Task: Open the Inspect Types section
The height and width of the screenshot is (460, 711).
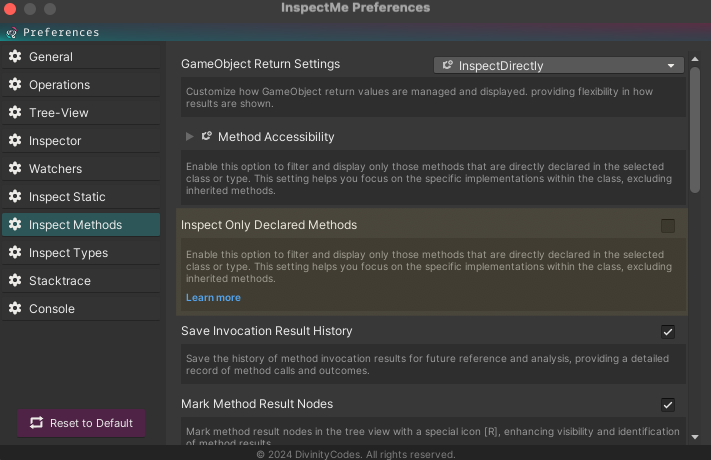Action: [x=81, y=253]
